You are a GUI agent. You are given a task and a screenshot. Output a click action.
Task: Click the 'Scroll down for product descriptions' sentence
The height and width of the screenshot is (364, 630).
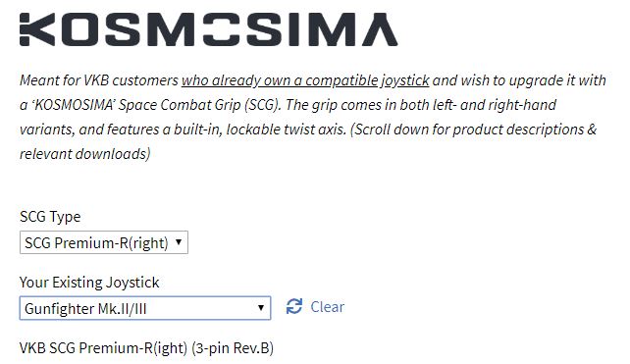[x=467, y=130]
